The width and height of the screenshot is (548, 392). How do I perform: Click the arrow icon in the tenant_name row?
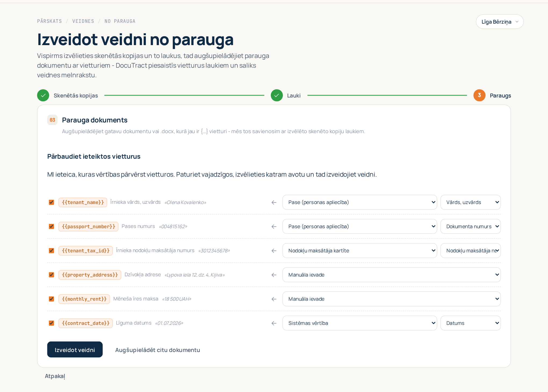pyautogui.click(x=274, y=202)
